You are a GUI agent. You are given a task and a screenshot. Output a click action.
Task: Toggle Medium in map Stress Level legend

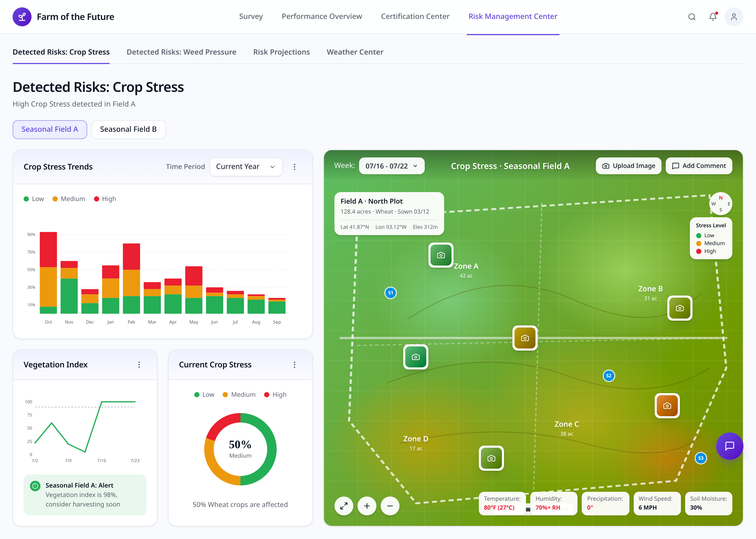pos(711,243)
